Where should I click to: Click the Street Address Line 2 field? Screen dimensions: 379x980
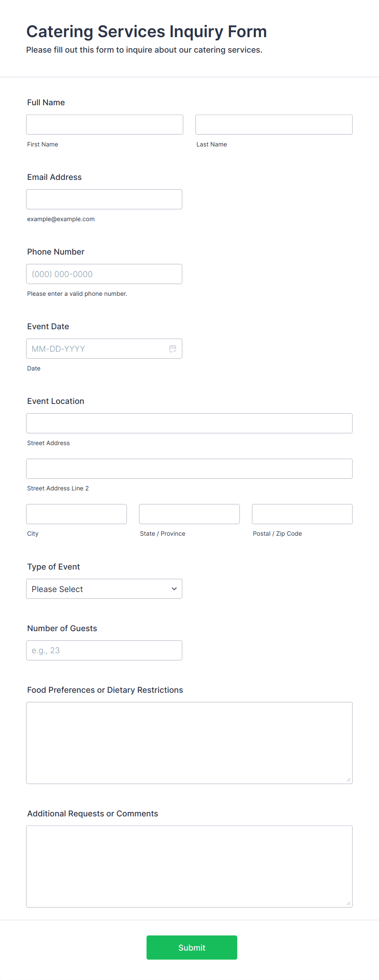pyautogui.click(x=189, y=468)
